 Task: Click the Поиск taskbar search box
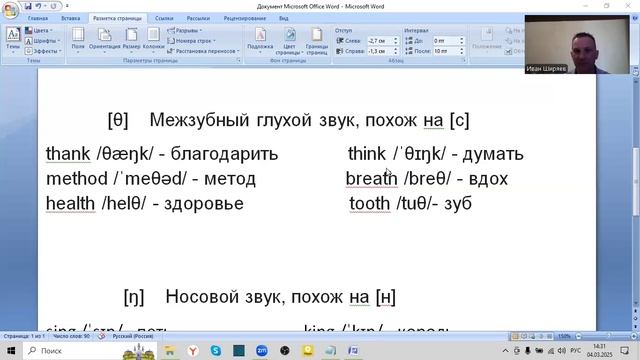pos(89,351)
